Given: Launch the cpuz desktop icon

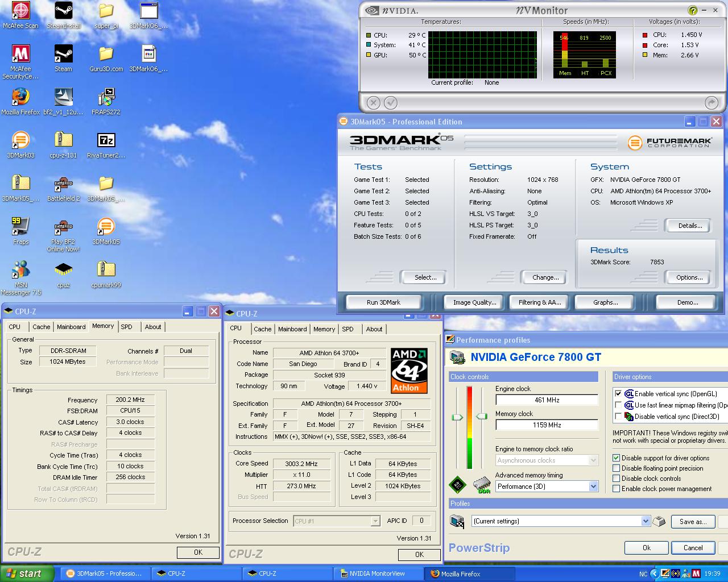Looking at the screenshot, I should pyautogui.click(x=63, y=275).
